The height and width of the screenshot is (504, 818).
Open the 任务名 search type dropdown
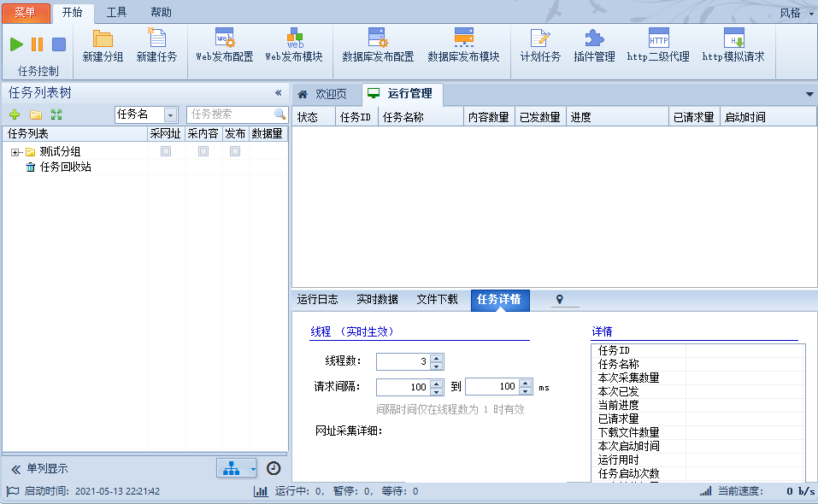point(170,114)
